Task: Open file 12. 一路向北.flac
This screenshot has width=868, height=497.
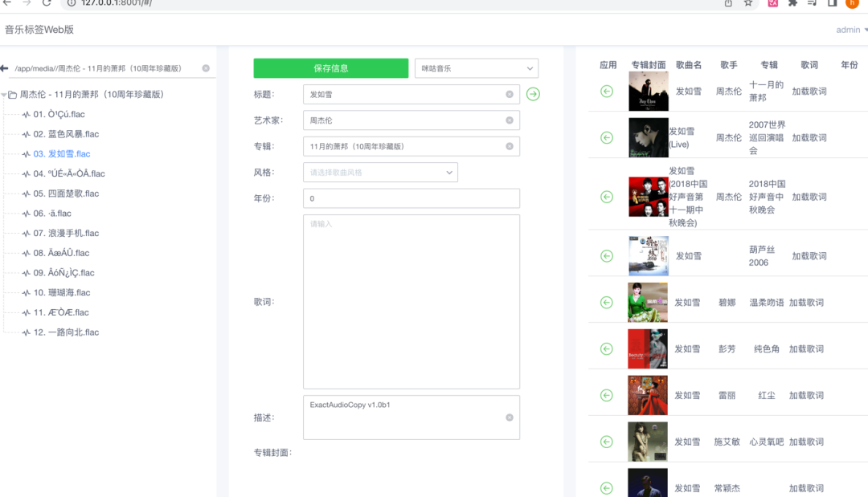Action: pos(66,332)
